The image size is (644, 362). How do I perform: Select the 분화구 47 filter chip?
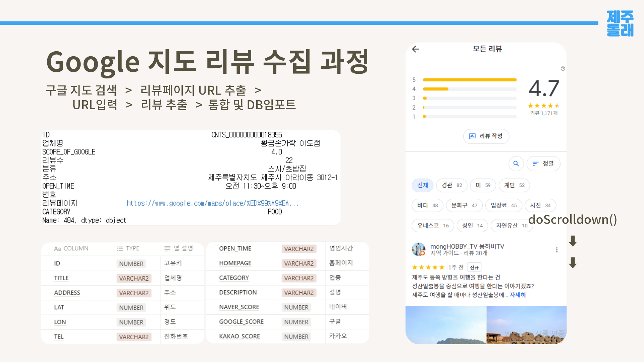[464, 205]
